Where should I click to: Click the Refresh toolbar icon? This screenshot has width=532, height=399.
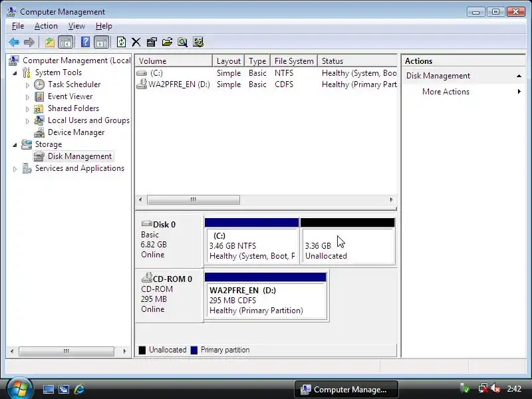tap(121, 42)
